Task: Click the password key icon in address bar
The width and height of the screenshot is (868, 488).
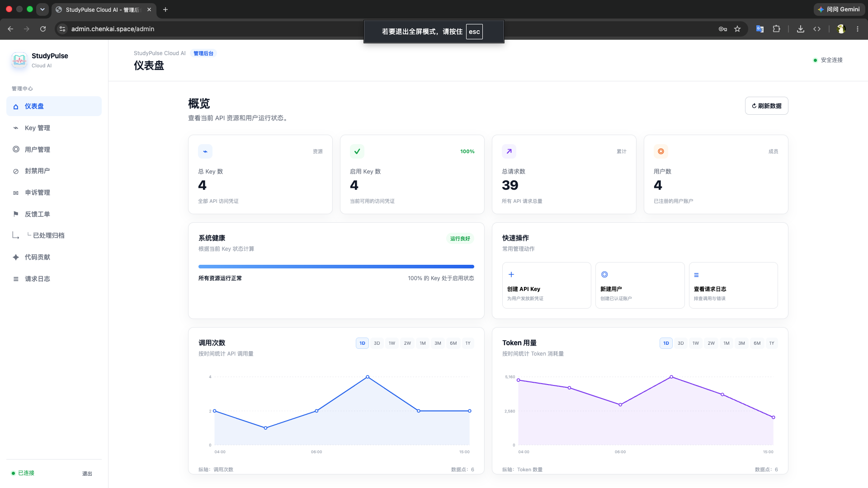Action: pos(723,29)
